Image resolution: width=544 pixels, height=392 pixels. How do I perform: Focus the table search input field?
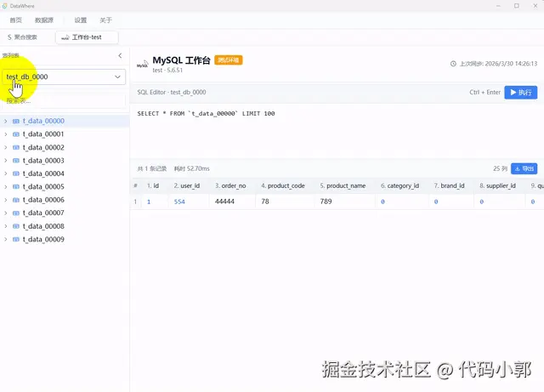pos(64,101)
